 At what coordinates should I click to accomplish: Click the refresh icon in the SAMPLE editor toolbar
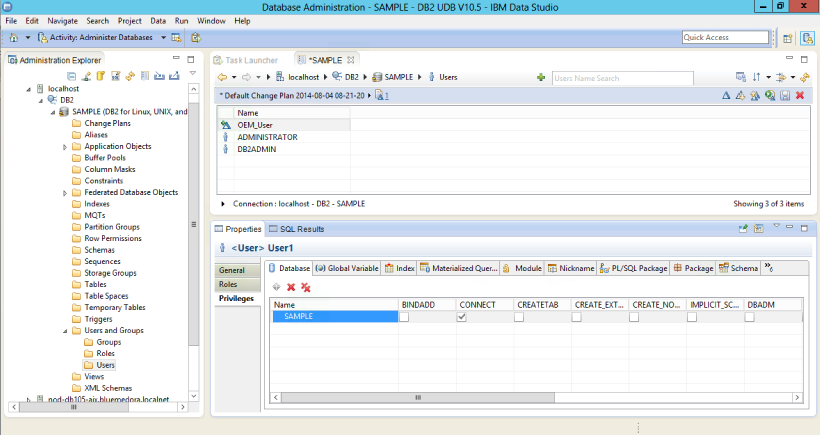click(x=805, y=77)
